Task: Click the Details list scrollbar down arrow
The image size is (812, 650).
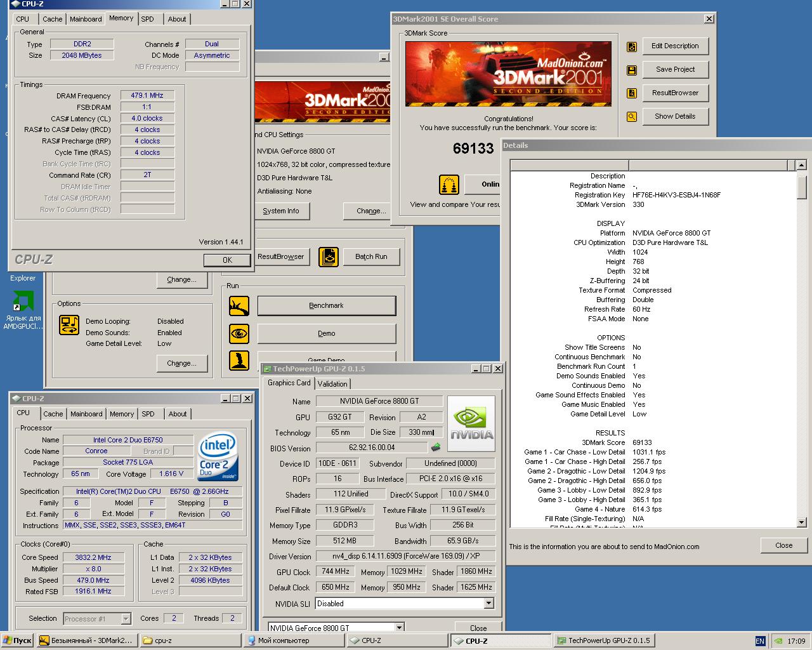Action: (801, 522)
